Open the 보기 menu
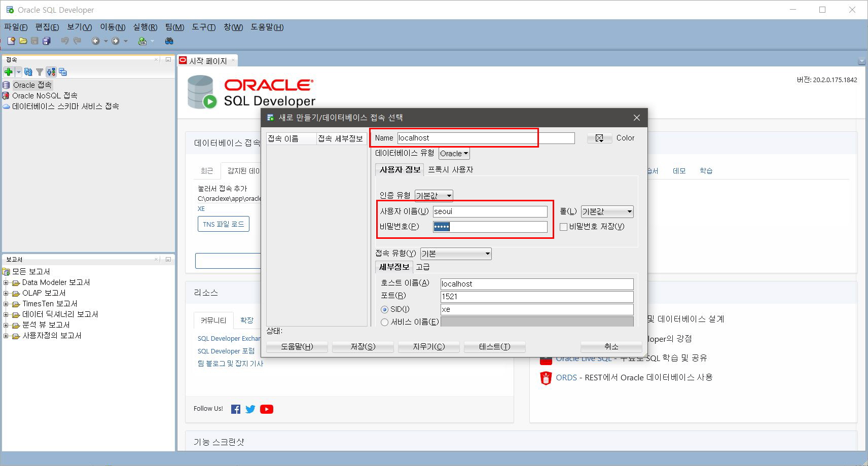This screenshot has width=868, height=466. [80, 27]
